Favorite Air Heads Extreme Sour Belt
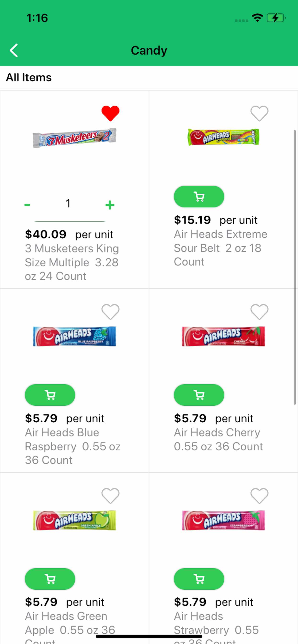Image resolution: width=298 pixels, height=644 pixels. (x=259, y=113)
